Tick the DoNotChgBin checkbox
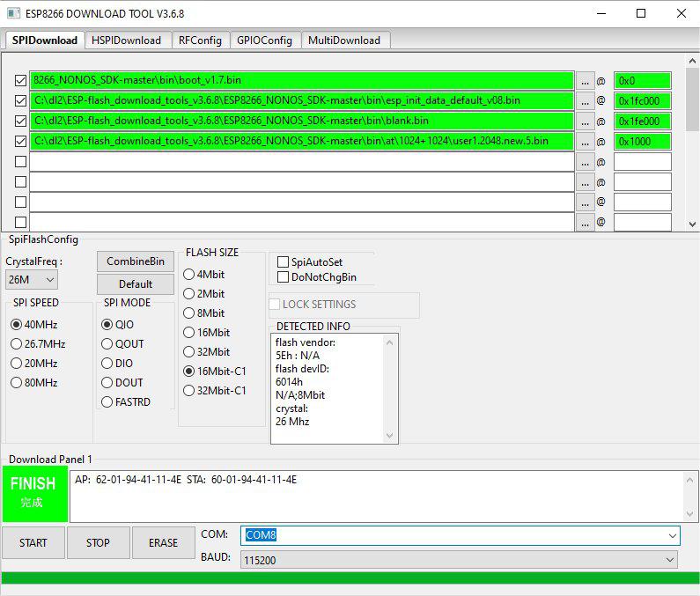This screenshot has width=700, height=596. pos(284,277)
